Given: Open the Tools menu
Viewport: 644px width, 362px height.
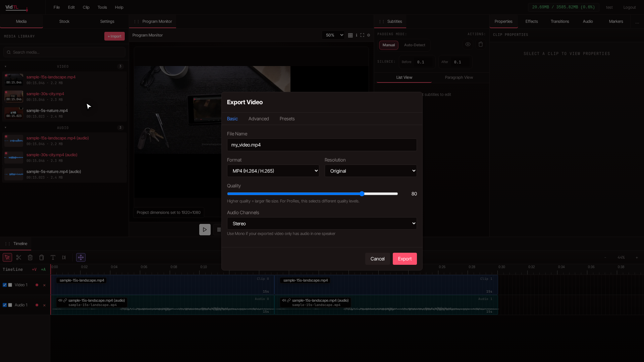Looking at the screenshot, I should click(102, 7).
